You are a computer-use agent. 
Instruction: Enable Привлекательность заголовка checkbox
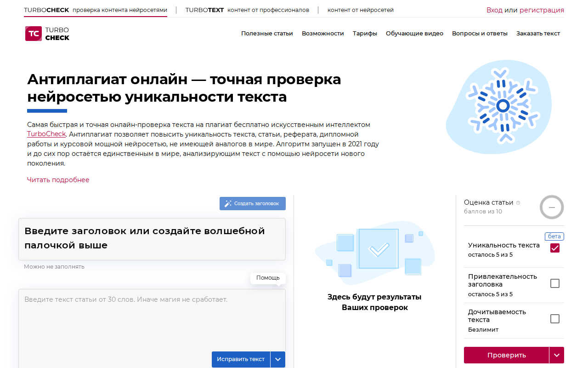[x=555, y=283]
